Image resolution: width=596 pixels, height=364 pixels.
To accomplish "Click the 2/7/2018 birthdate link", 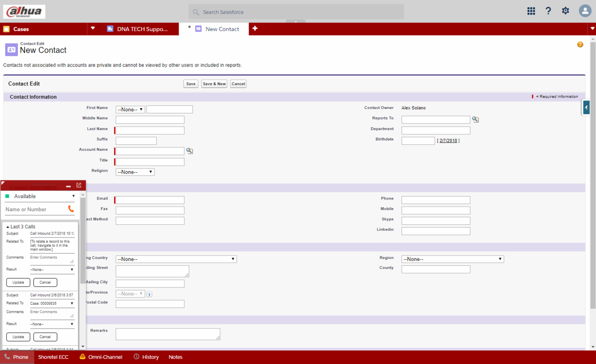I will coord(448,140).
